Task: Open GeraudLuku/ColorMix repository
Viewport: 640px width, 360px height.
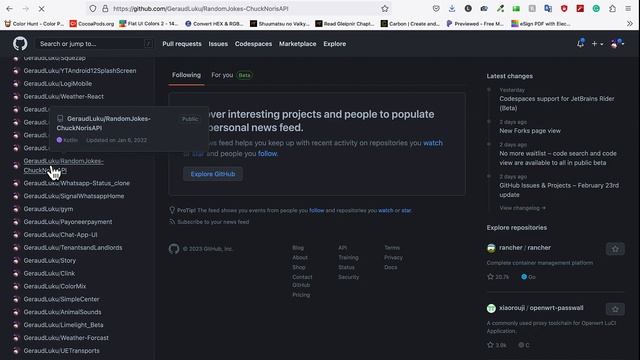Action: click(55, 287)
